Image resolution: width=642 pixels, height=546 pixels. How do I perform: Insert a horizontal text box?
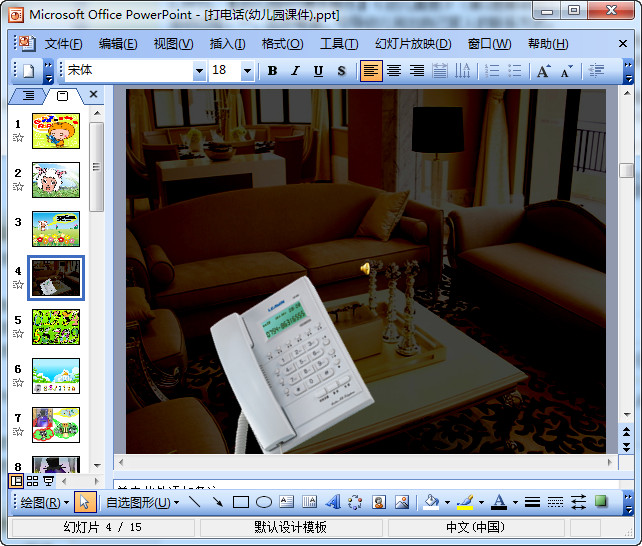click(x=287, y=502)
